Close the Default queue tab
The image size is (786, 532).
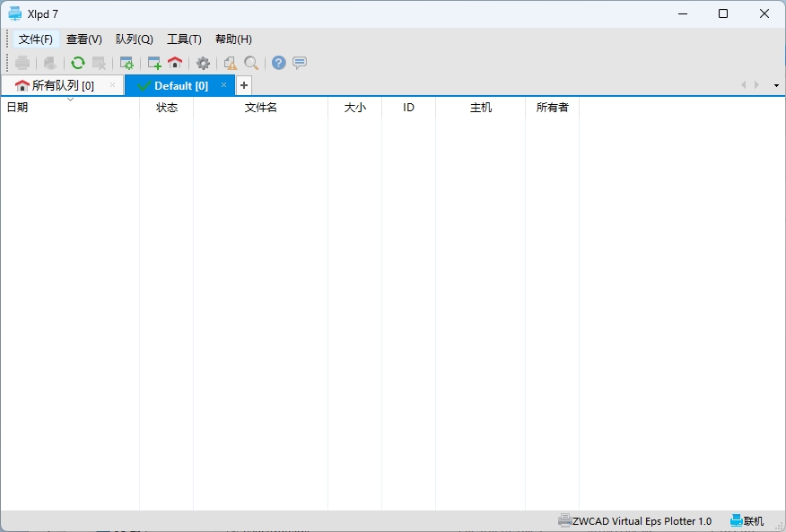223,85
